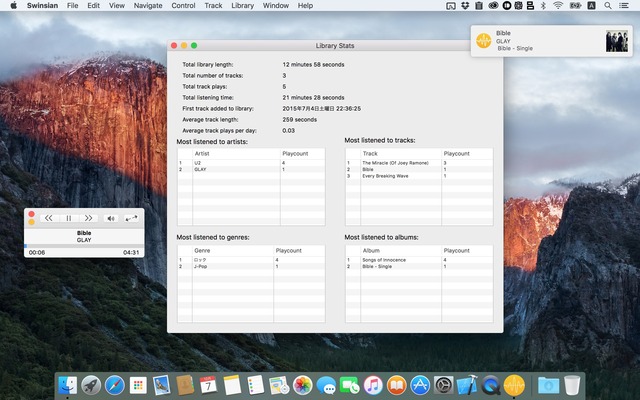The image size is (640, 400).
Task: Open the Swinsian application menu
Action: coord(42,5)
